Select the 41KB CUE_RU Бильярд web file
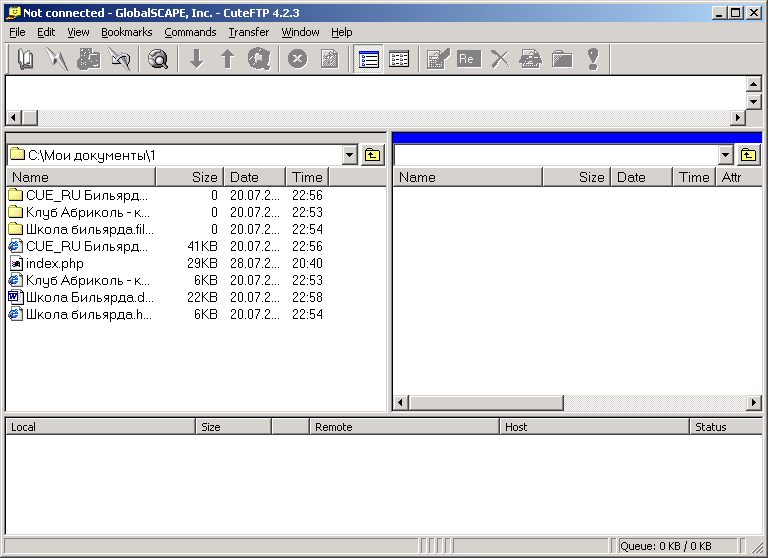 (78, 246)
